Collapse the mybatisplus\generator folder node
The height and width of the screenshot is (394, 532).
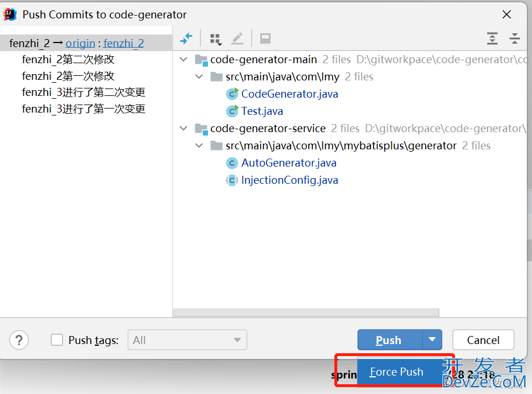point(199,146)
